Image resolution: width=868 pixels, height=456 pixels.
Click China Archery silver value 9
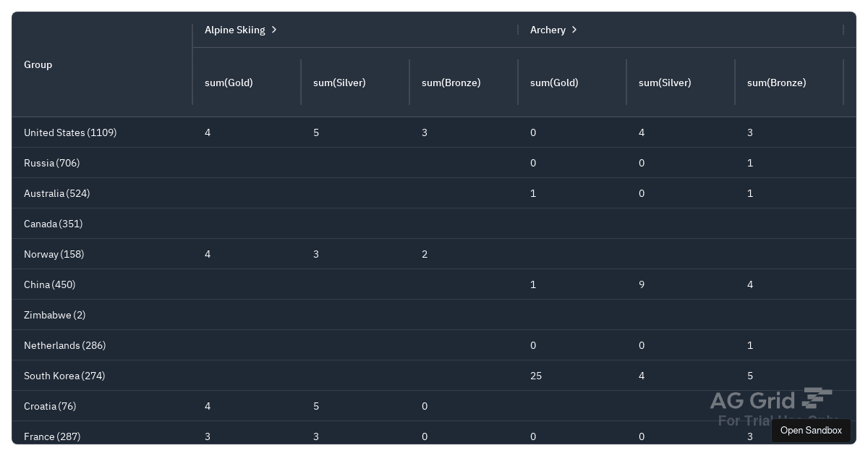[642, 284]
